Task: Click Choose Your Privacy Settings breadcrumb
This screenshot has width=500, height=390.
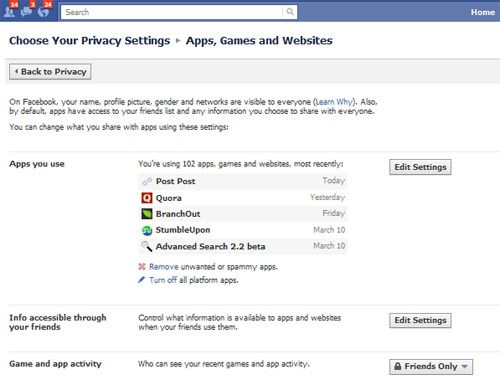Action: click(x=90, y=41)
